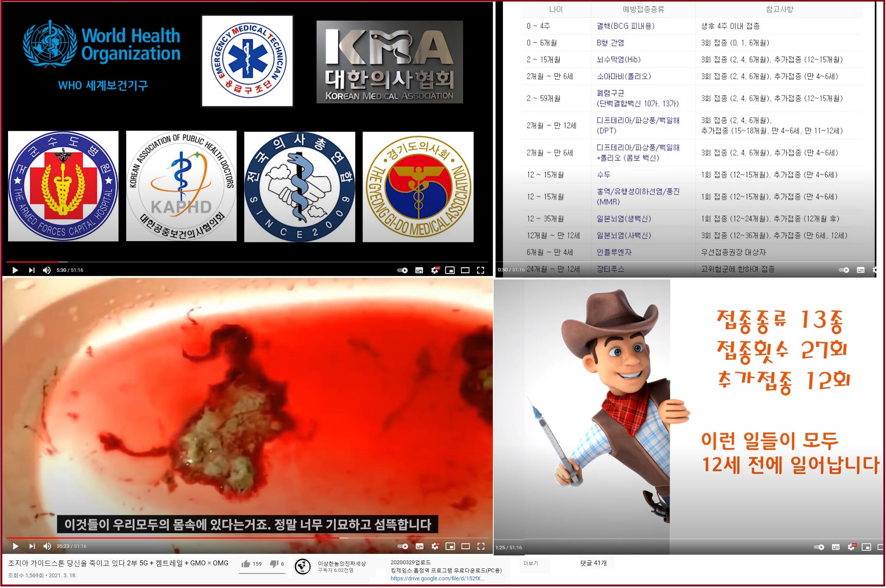Open the 이상한놈의진짜세상 channel avatar

pyautogui.click(x=303, y=567)
